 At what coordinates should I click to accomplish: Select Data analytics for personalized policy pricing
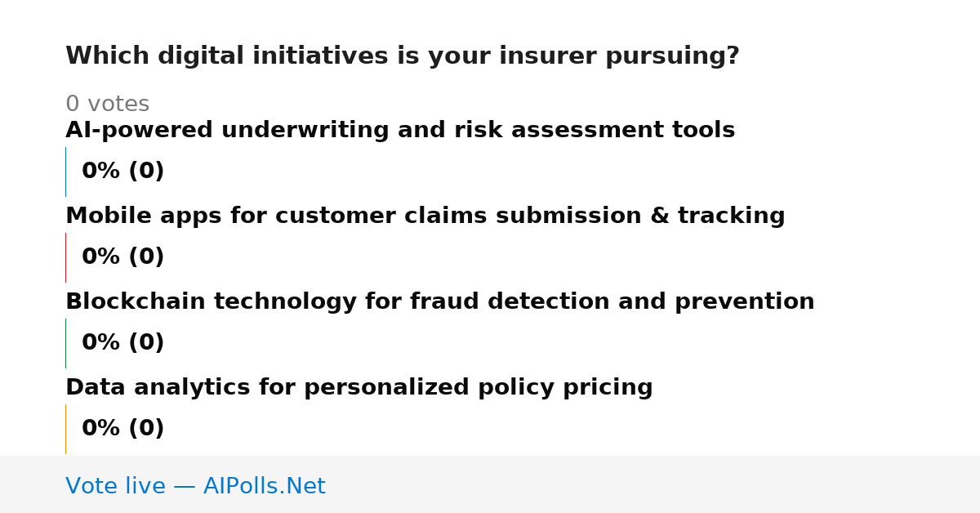359,388
